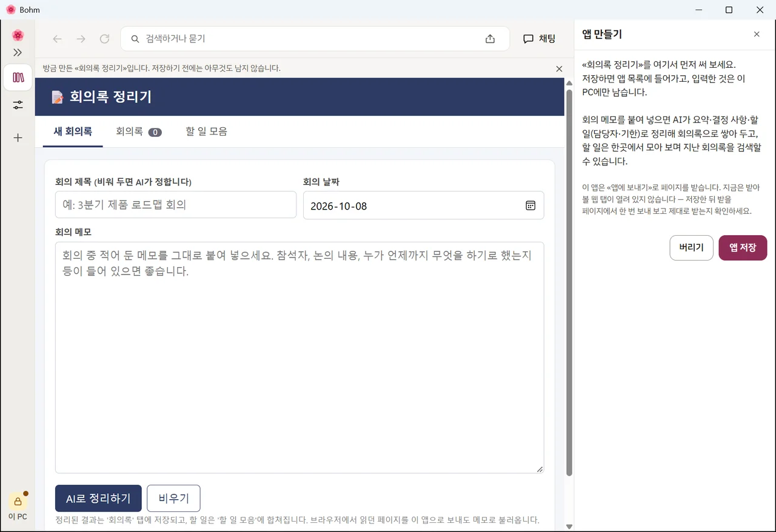The width and height of the screenshot is (776, 532).
Task: Click the Bohm flower logo in sidebar
Action: tap(18, 35)
